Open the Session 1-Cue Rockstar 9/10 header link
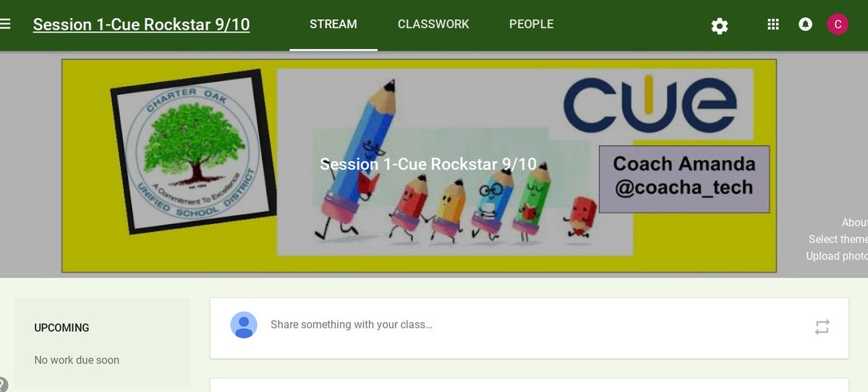 [x=141, y=25]
